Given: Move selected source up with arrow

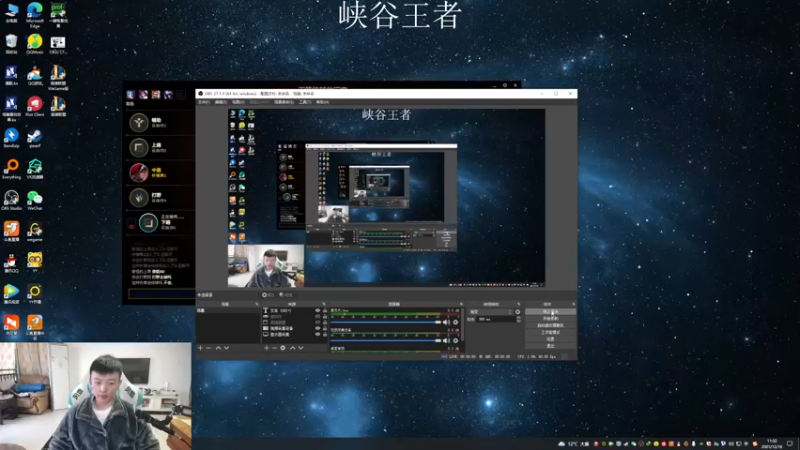Looking at the screenshot, I should (293, 348).
